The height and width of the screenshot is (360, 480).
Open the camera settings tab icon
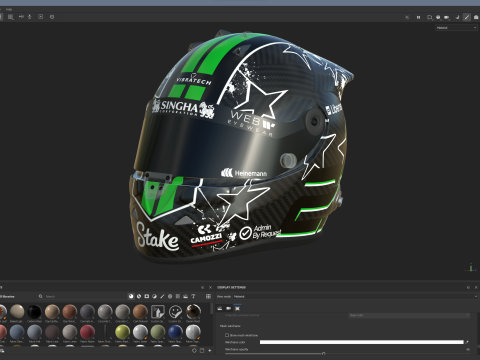point(228,308)
